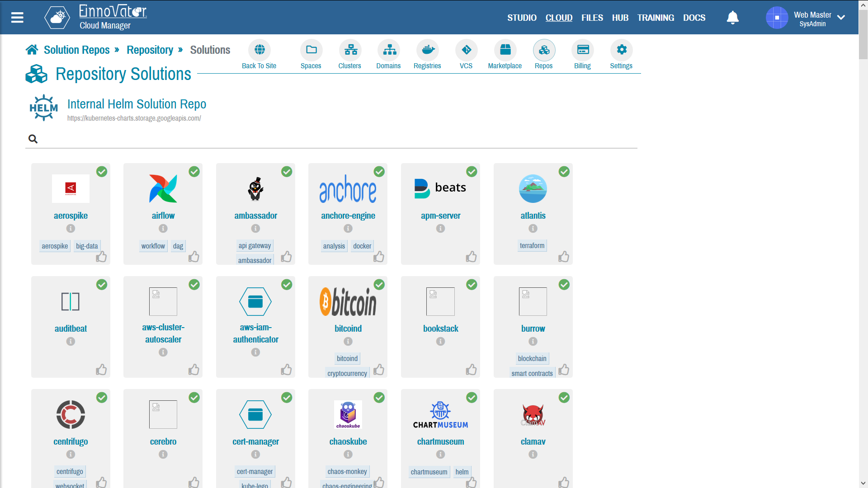Open the CLOUD menu

[559, 18]
